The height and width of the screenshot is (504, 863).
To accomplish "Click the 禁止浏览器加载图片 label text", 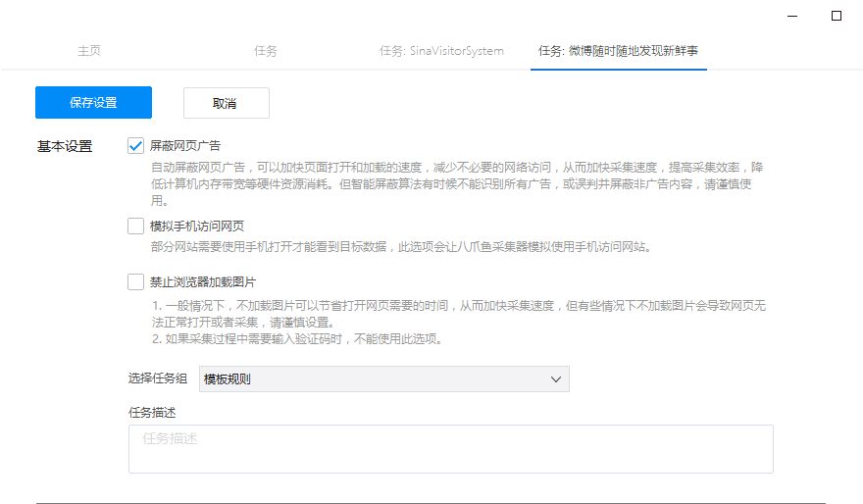I will [x=203, y=282].
